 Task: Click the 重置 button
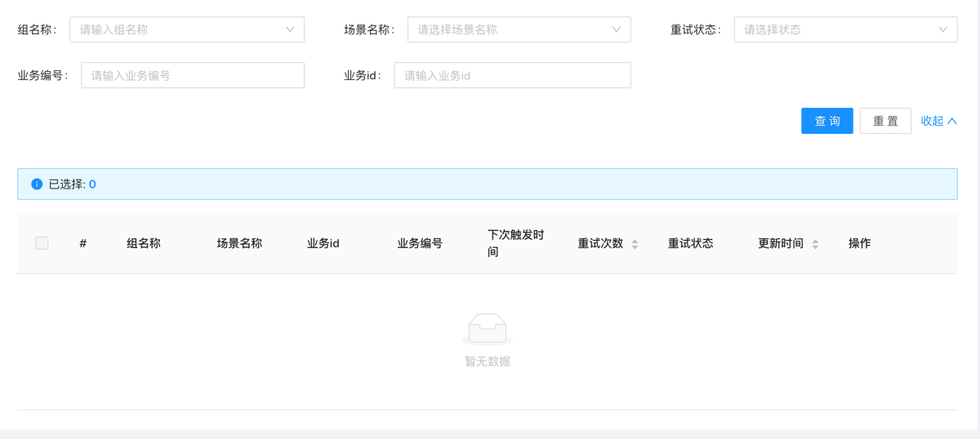(x=885, y=121)
